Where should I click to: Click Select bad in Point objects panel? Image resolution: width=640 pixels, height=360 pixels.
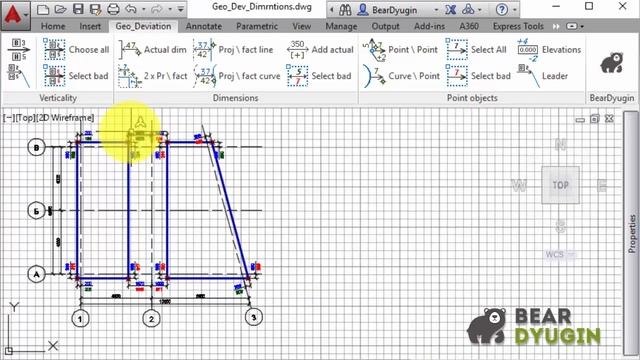click(x=478, y=76)
